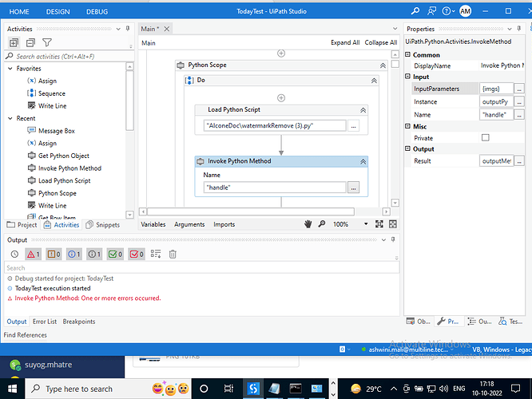Browse for Python script file ellipsis button
Viewport: 532px width, 399px height.
[353, 126]
